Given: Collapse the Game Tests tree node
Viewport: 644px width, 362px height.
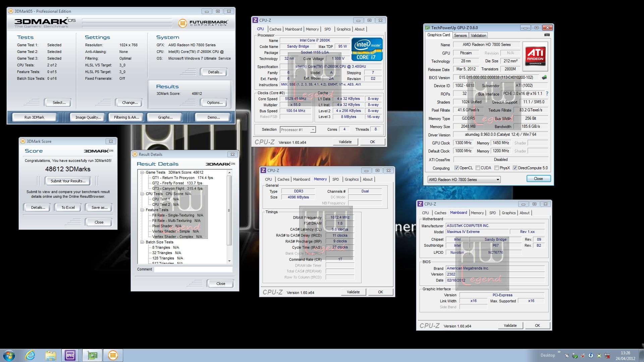Looking at the screenshot, I should point(142,172).
